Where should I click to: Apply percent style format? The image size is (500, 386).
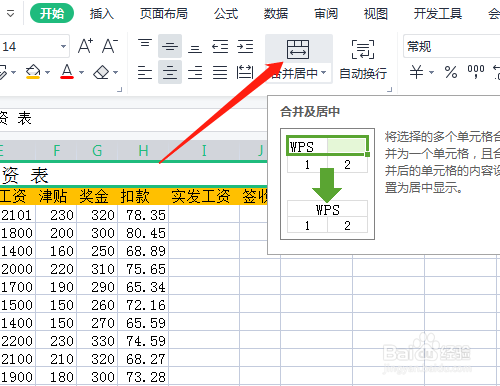point(451,72)
